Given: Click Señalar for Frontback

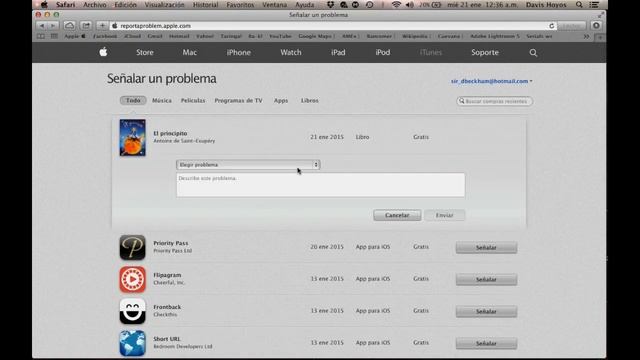Looking at the screenshot, I should pyautogui.click(x=486, y=311).
